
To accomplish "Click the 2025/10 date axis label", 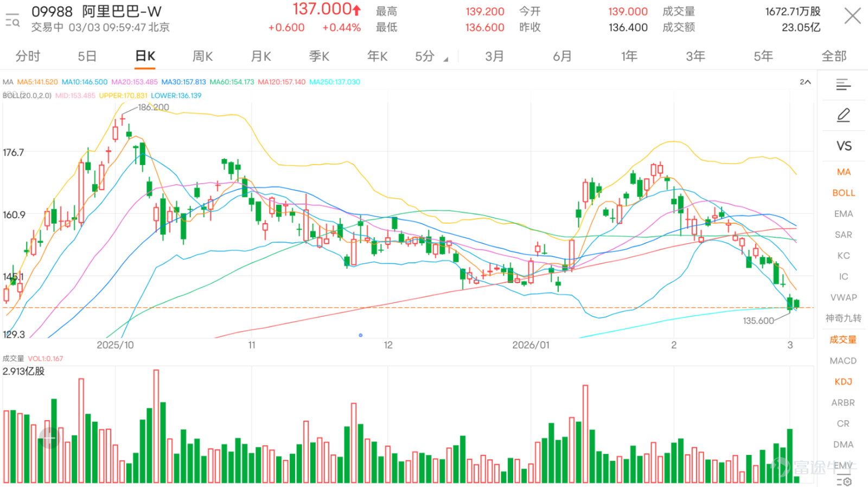I will click(x=115, y=345).
